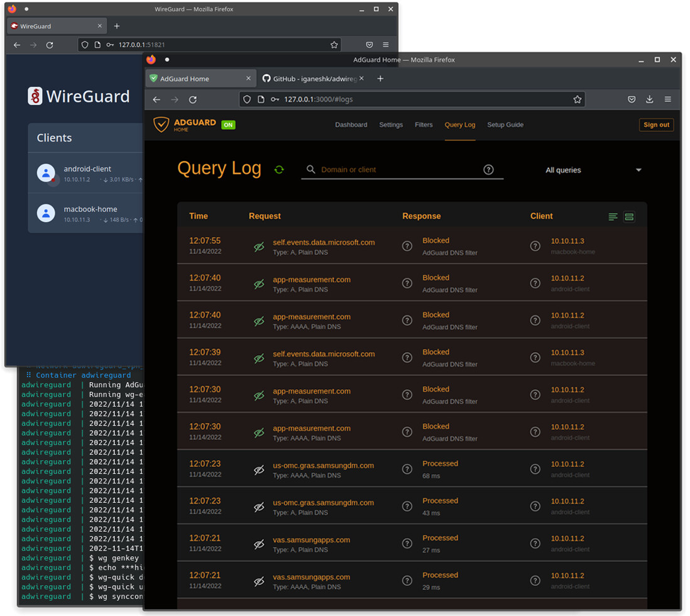This screenshot has height=616, width=690.
Task: Go back in the WireGuard Firefox window
Action: click(x=17, y=45)
